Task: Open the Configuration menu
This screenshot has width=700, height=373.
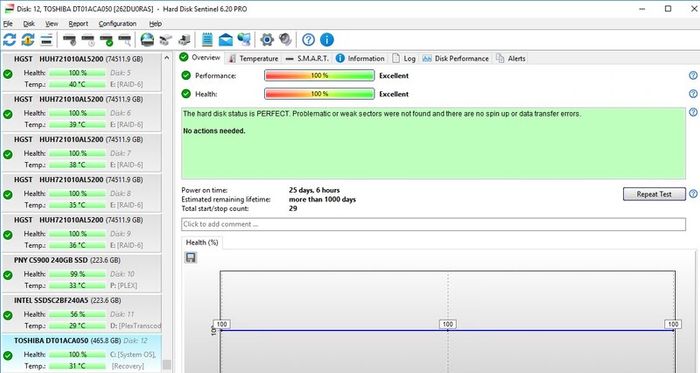Action: pos(117,24)
